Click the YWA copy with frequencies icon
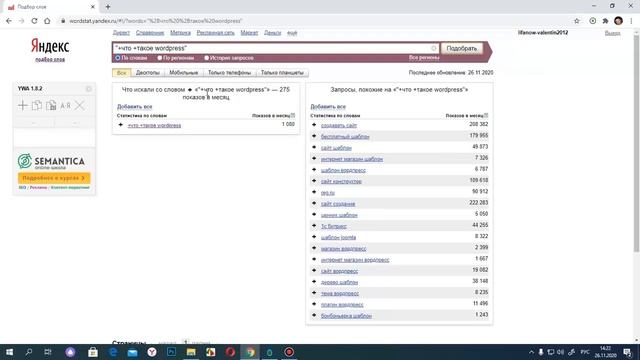 pyautogui.click(x=51, y=105)
